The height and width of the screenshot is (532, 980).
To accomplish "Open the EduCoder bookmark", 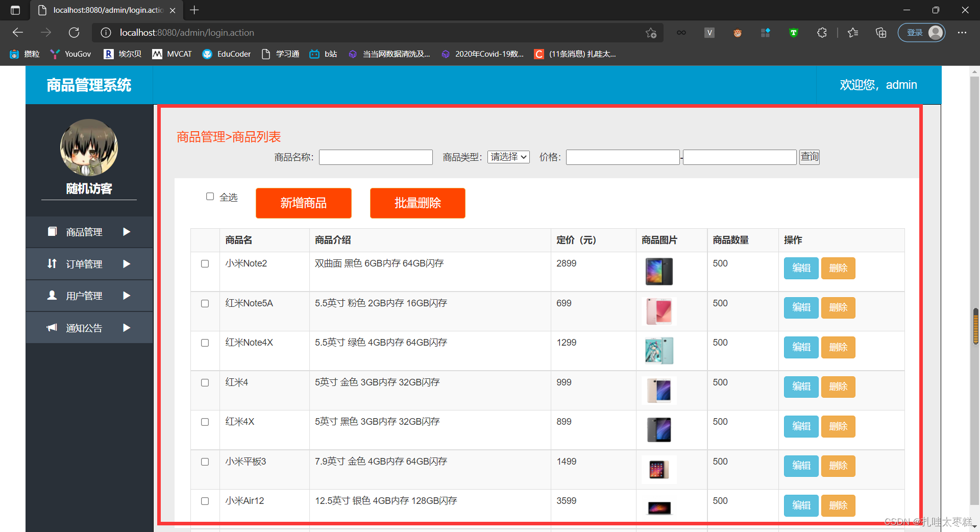I will [x=227, y=54].
